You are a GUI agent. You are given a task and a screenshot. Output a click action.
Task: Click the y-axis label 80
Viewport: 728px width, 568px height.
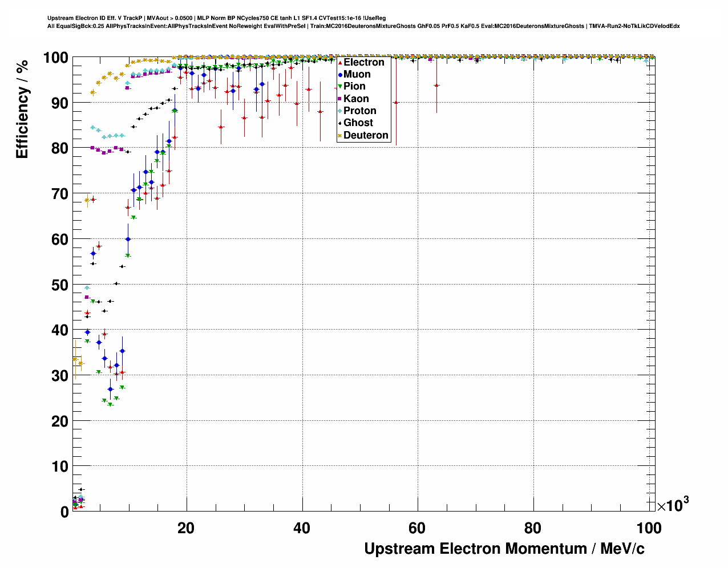[60, 148]
